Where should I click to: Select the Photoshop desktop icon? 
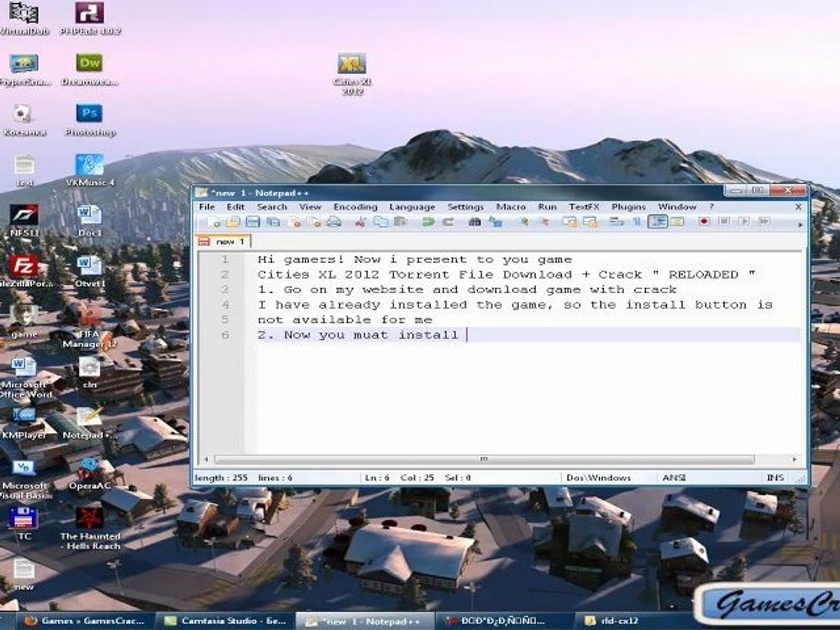90,120
